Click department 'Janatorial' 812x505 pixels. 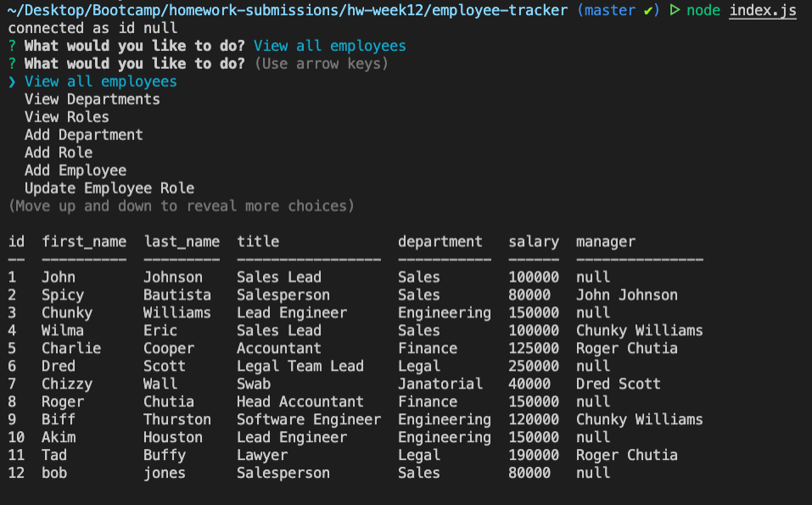440,384
